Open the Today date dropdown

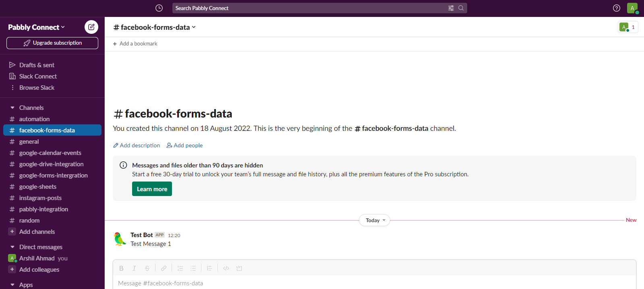pos(375,220)
